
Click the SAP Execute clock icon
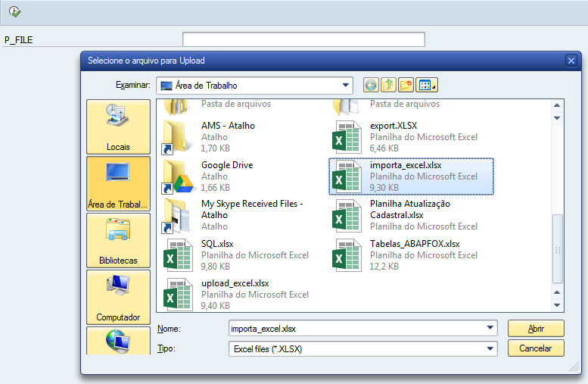[14, 11]
